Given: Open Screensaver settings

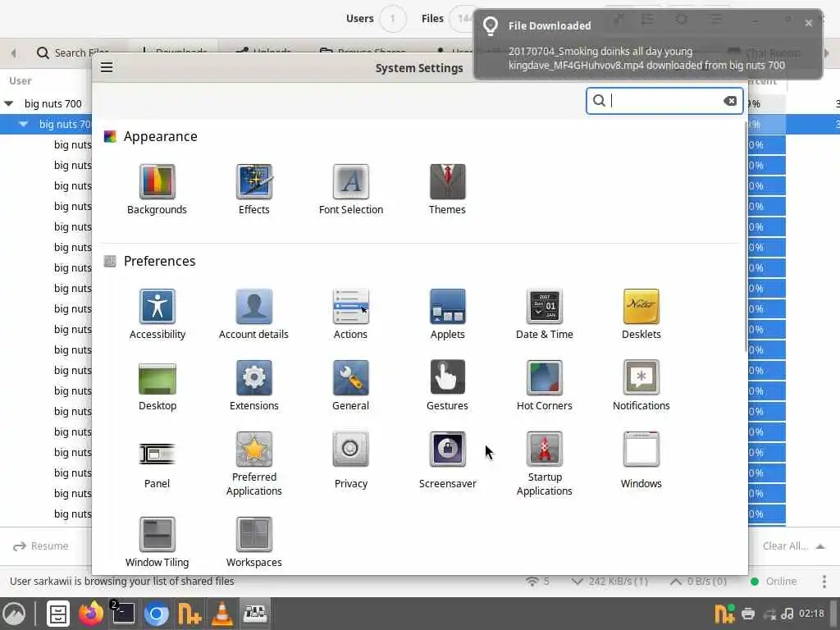Looking at the screenshot, I should pyautogui.click(x=447, y=461).
